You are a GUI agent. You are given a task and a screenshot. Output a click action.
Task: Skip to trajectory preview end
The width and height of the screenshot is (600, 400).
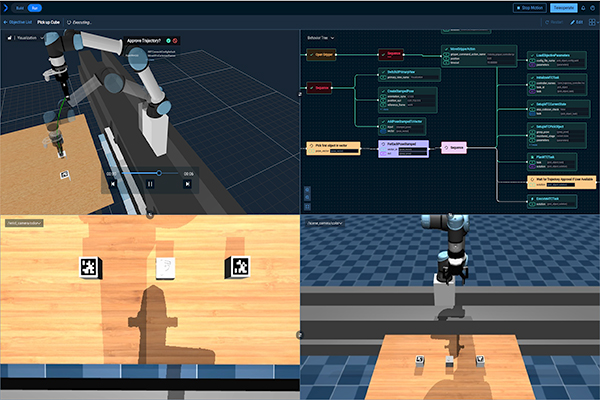click(187, 184)
